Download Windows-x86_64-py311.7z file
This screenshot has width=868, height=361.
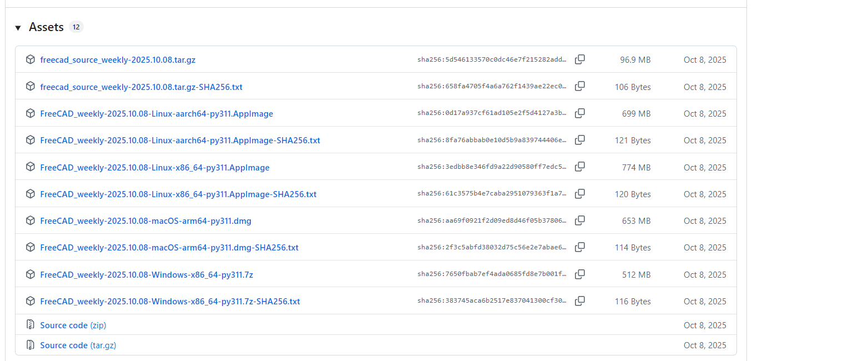tap(147, 275)
